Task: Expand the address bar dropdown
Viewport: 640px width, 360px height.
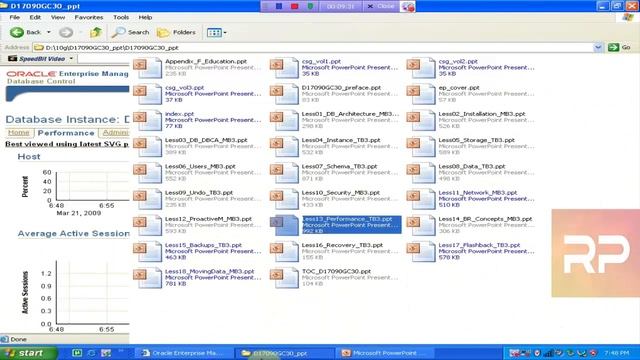Action: pos(598,48)
